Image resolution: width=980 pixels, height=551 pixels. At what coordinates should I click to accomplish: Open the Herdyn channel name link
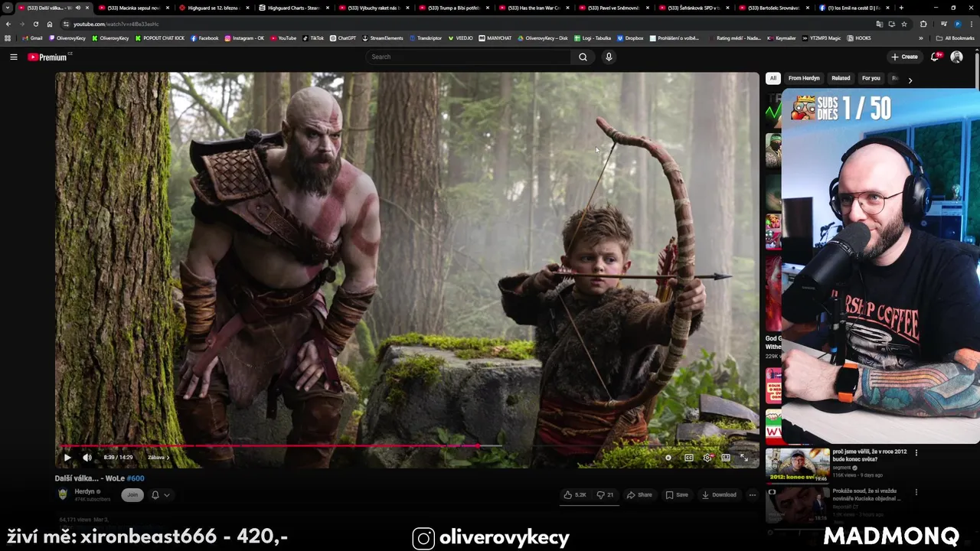tap(85, 491)
